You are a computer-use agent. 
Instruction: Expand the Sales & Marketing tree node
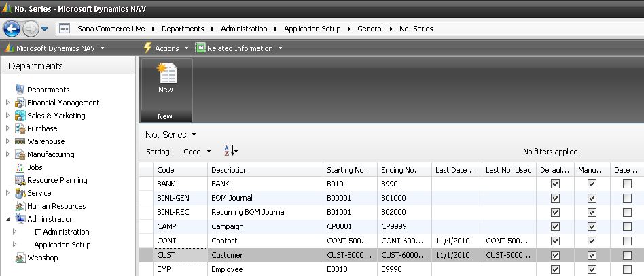coord(7,116)
